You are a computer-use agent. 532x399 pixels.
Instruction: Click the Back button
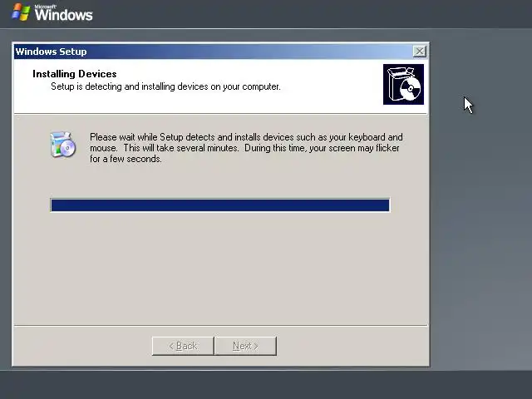[183, 346]
